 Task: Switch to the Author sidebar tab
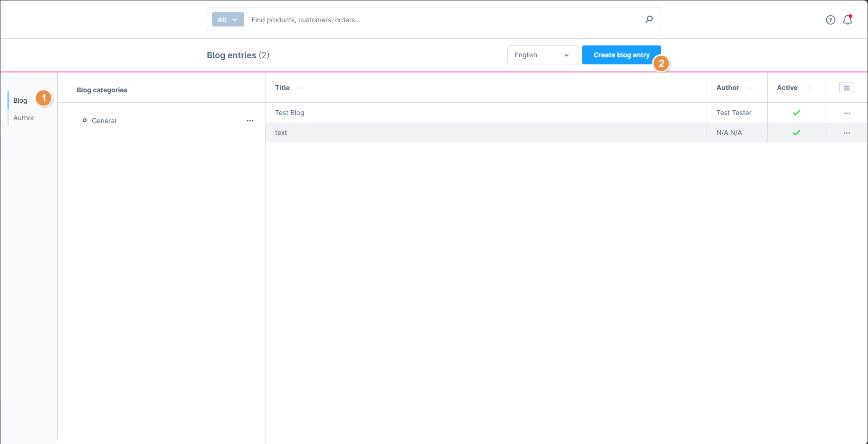point(24,118)
